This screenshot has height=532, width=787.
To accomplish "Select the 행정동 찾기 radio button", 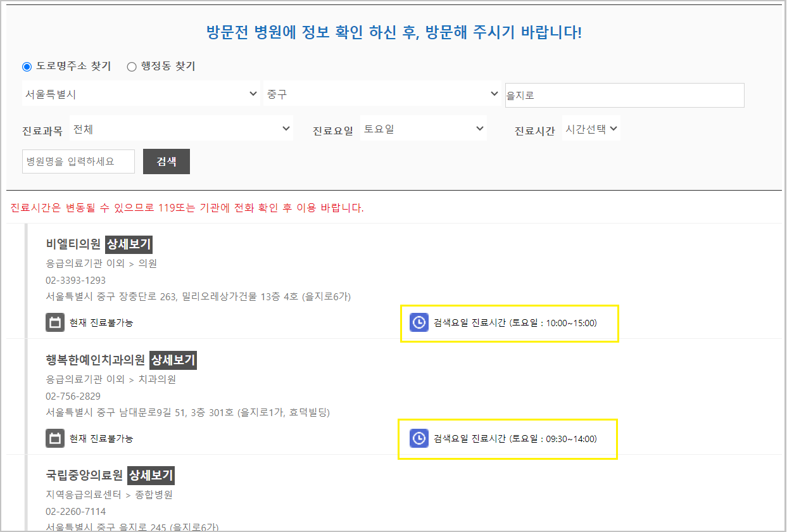I will tap(132, 66).
